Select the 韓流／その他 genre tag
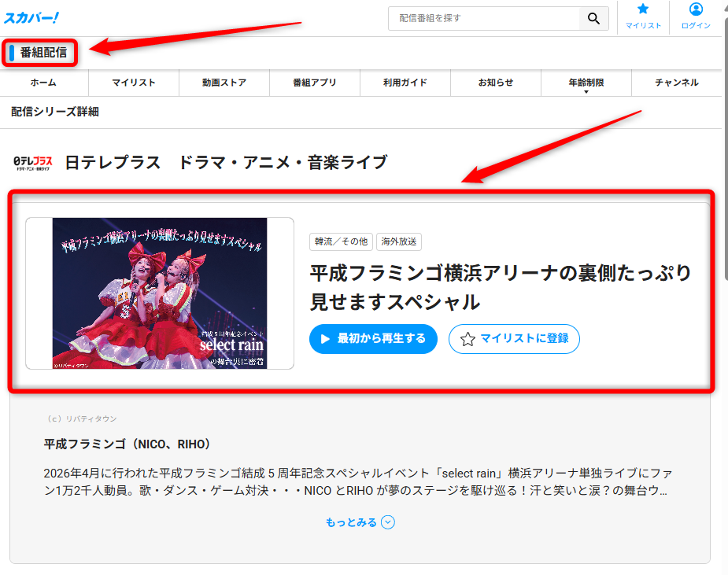Screen dimensions: 728x575 pos(341,241)
